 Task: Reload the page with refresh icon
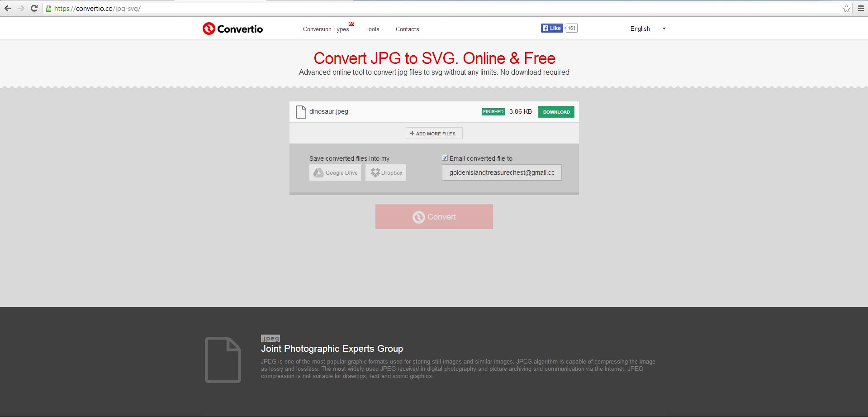(34, 8)
